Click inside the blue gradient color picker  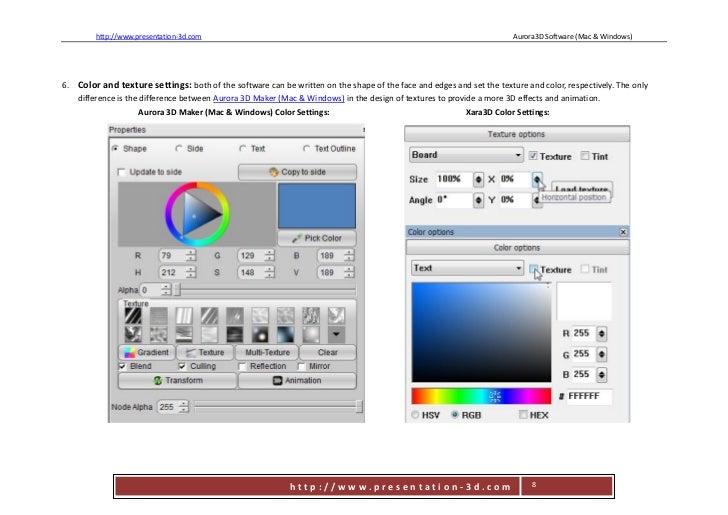coord(481,332)
